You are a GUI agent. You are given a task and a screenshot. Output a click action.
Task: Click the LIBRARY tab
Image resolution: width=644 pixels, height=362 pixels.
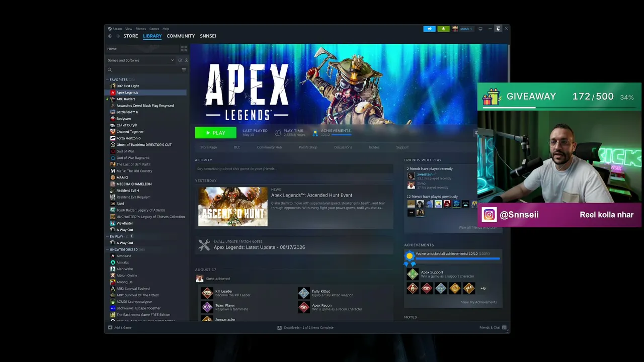point(152,36)
